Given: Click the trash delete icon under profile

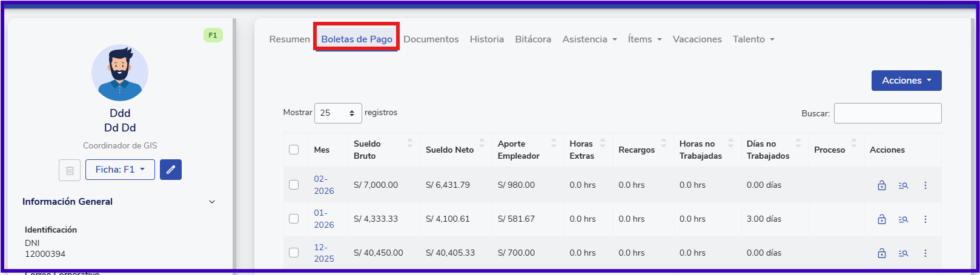Looking at the screenshot, I should (x=70, y=170).
